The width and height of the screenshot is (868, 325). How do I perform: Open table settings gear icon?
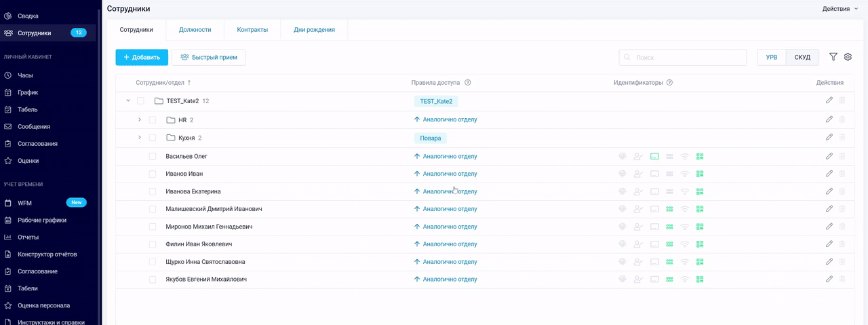click(x=848, y=57)
